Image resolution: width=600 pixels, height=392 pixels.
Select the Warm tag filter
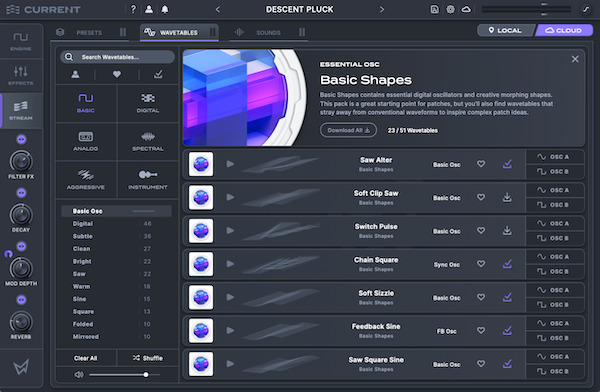(116, 286)
